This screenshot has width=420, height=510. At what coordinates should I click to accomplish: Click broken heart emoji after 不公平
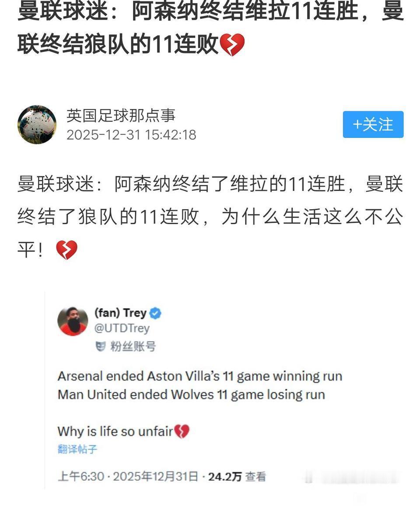point(66,250)
